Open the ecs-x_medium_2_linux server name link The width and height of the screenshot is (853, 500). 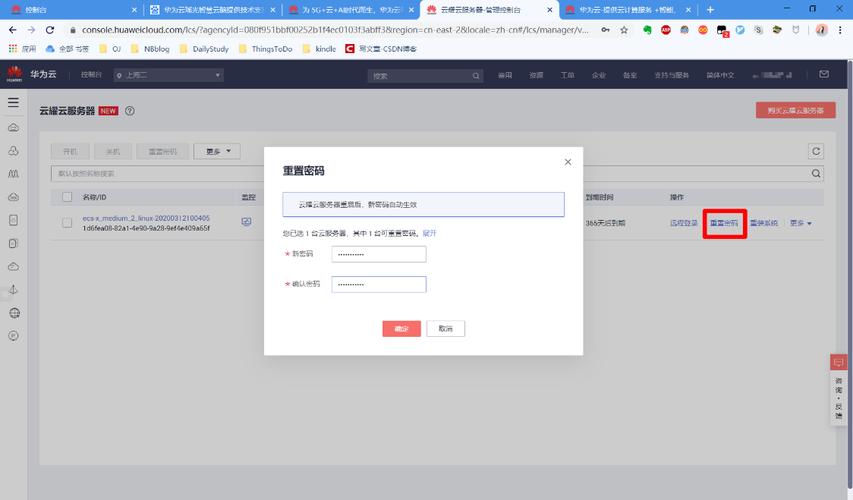coord(146,218)
